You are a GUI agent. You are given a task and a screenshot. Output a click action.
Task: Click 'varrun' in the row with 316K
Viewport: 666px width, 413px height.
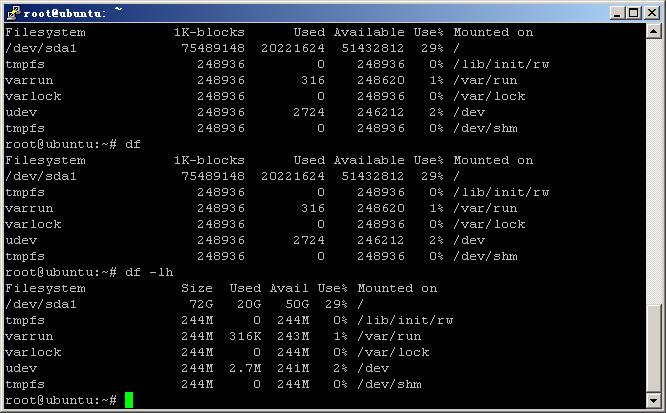29,336
